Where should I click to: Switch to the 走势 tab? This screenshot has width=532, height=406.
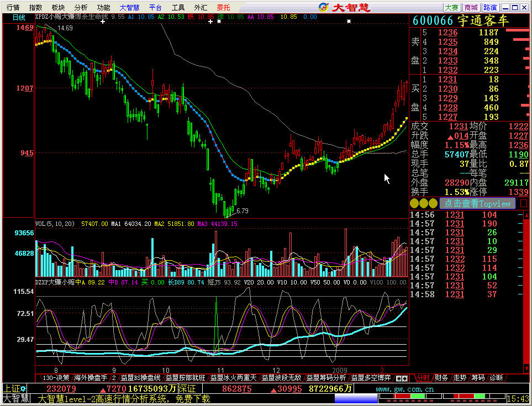tap(460, 377)
